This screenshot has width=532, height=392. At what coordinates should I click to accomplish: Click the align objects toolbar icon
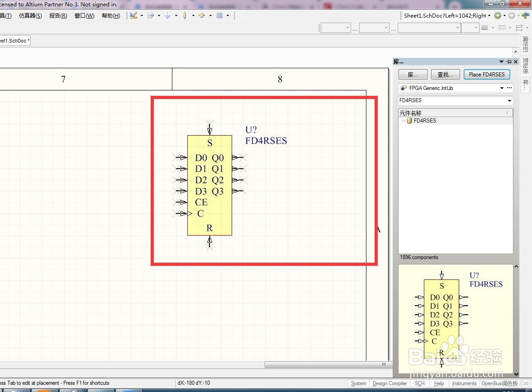151,15
